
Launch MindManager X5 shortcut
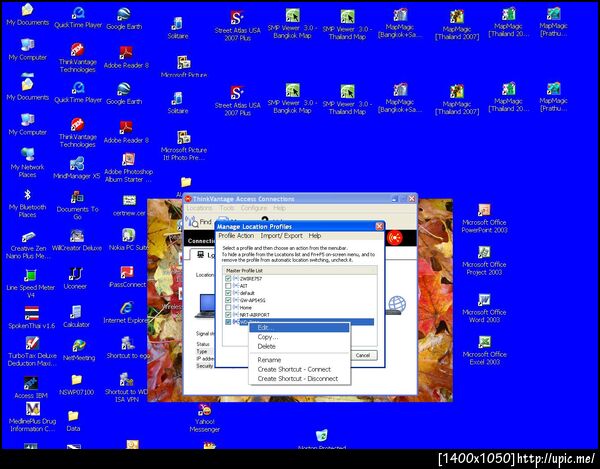(77, 163)
